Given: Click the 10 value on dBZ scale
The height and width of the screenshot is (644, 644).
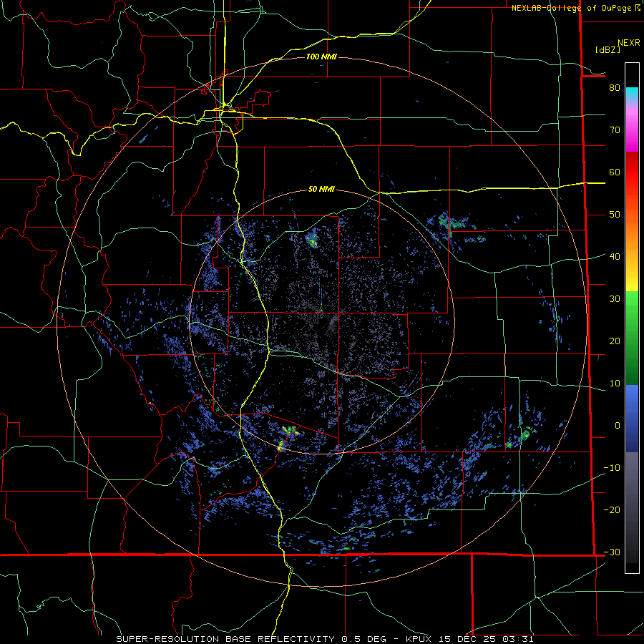Looking at the screenshot, I should pyautogui.click(x=615, y=384).
